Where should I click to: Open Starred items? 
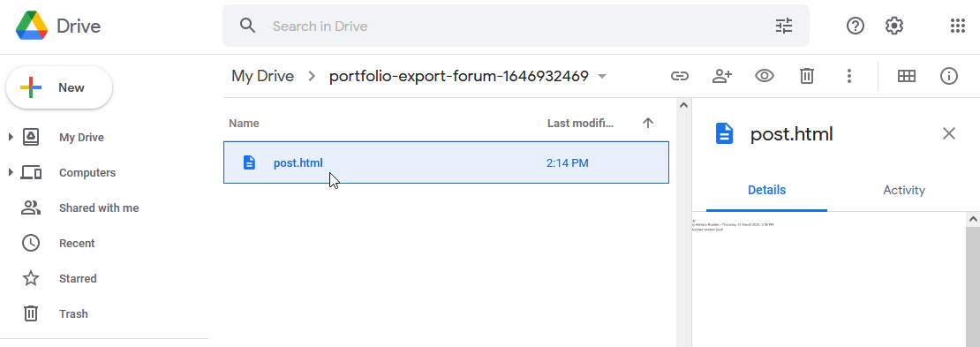tap(78, 279)
